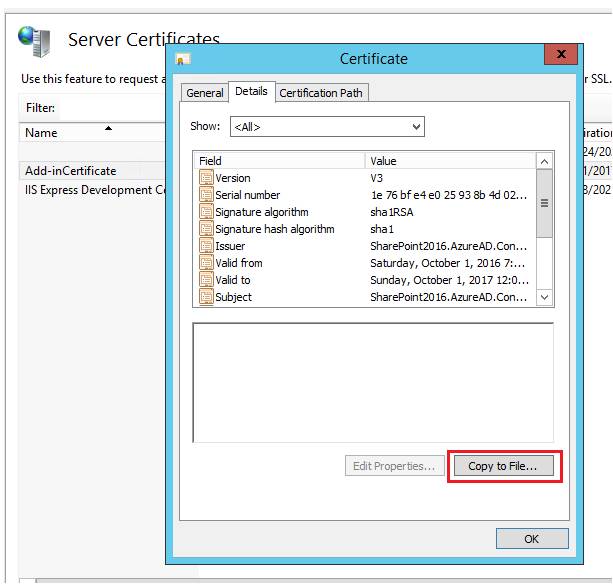Viewport: 613px width, 588px height.
Task: Click the Valid from field icon
Action: coord(206,263)
